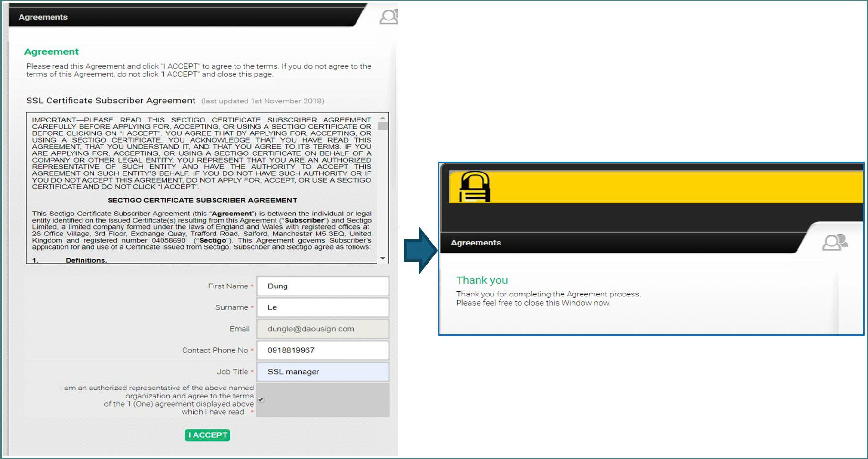
Task: Click the Agreements header in the left window
Action: [x=43, y=17]
